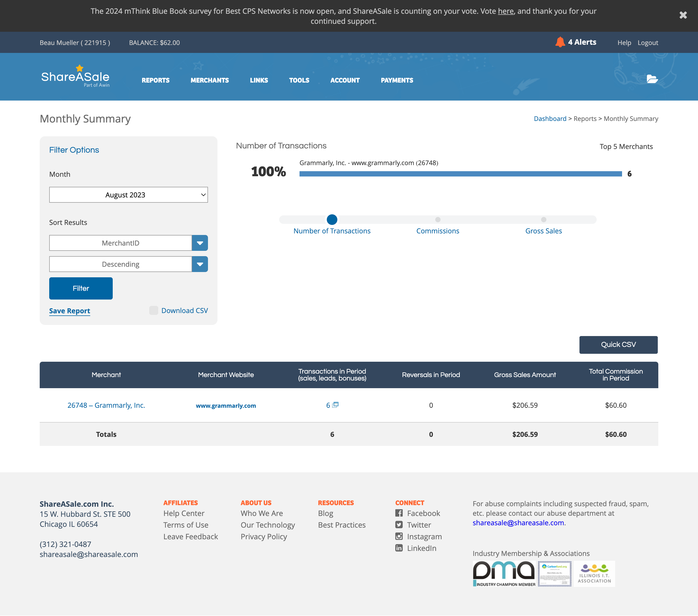The height and width of the screenshot is (616, 698).
Task: Toggle the Download CSV checkbox
Action: (x=154, y=310)
